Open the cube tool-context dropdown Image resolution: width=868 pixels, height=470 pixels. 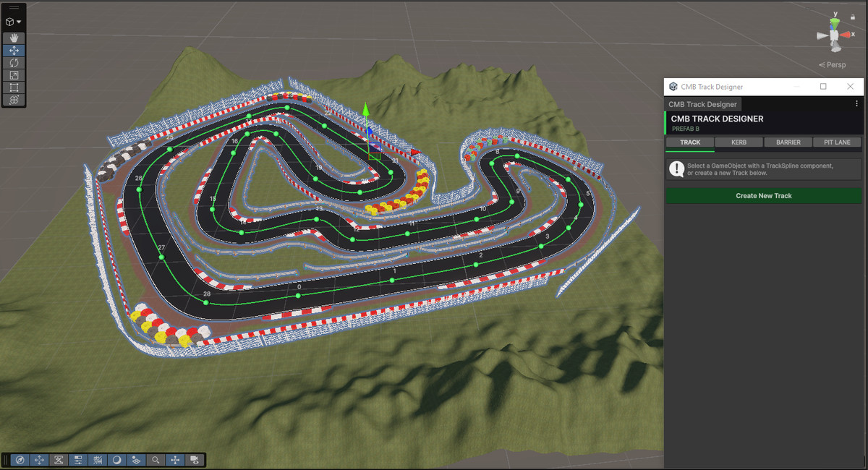[14, 22]
